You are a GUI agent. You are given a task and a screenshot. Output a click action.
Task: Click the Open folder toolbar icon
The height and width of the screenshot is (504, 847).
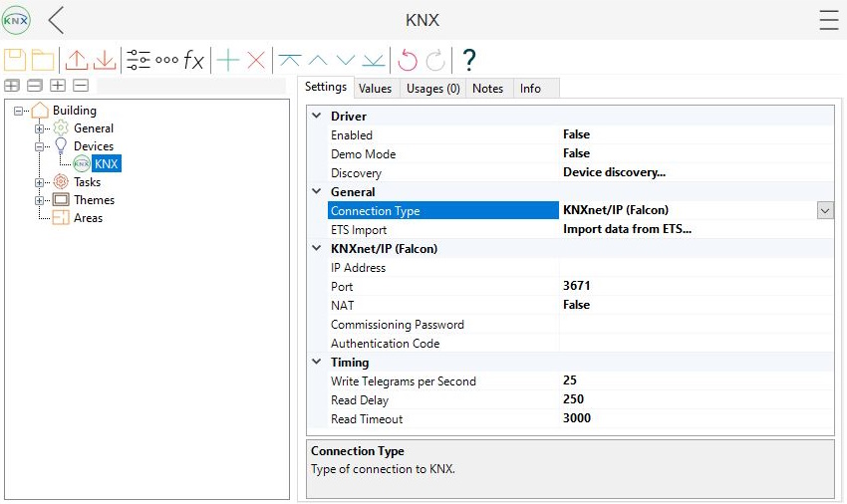tap(43, 60)
